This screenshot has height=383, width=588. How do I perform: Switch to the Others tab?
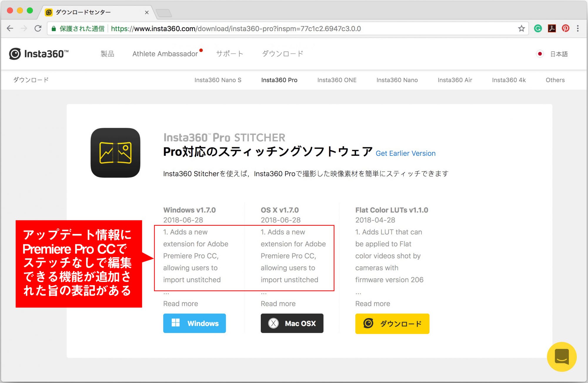[555, 80]
